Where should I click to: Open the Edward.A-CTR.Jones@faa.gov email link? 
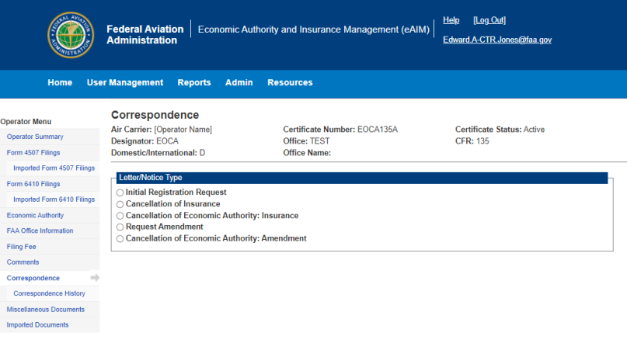click(497, 40)
